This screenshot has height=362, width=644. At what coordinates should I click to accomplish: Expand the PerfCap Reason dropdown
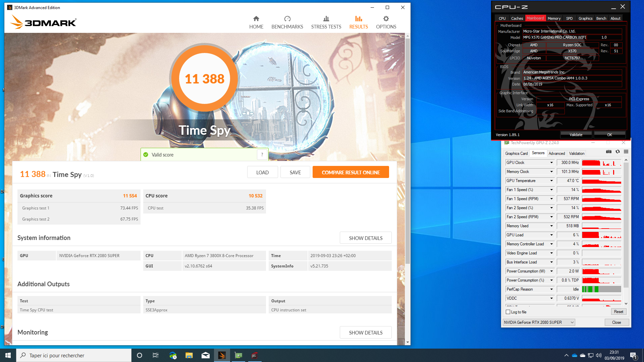pyautogui.click(x=551, y=289)
